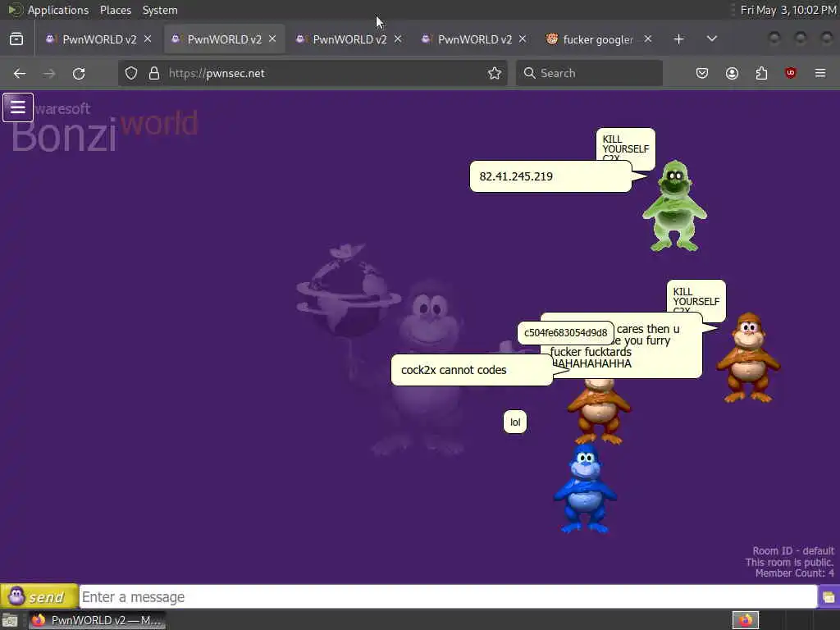
Task: Click the Member Count: 4 text
Action: [x=794, y=573]
